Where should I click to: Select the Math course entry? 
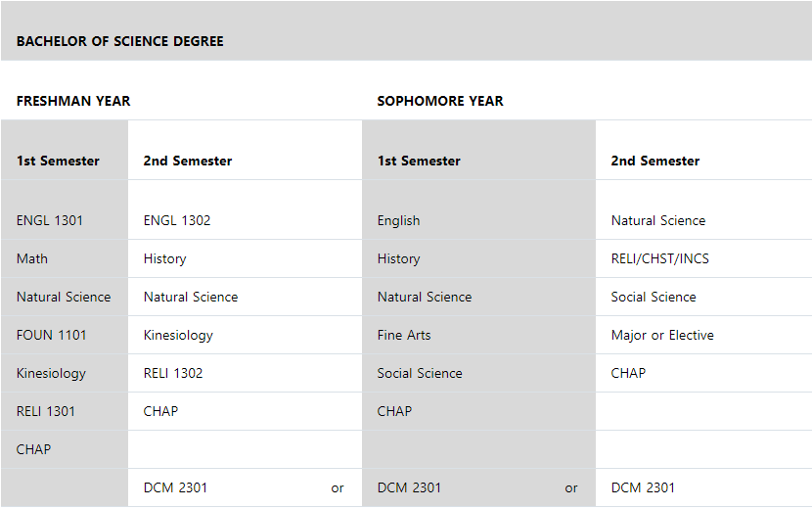(32, 258)
